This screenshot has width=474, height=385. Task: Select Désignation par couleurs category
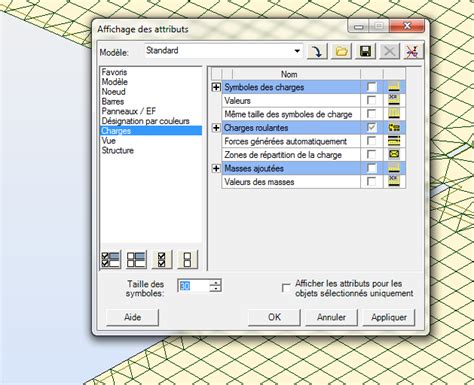[146, 121]
